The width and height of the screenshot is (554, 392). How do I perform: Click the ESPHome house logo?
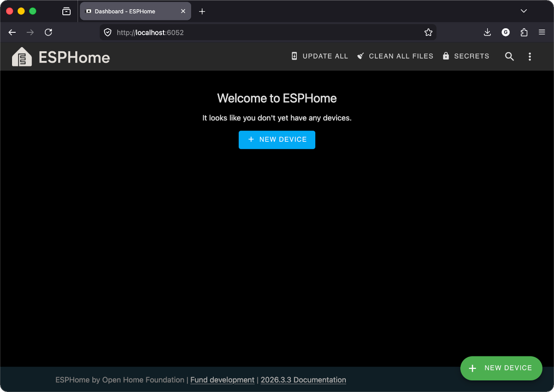click(22, 57)
